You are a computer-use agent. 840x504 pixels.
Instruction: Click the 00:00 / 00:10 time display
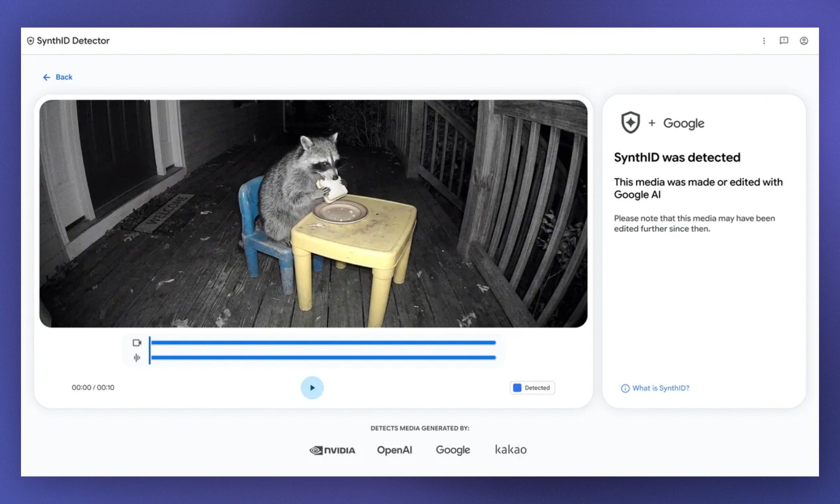pyautogui.click(x=93, y=388)
